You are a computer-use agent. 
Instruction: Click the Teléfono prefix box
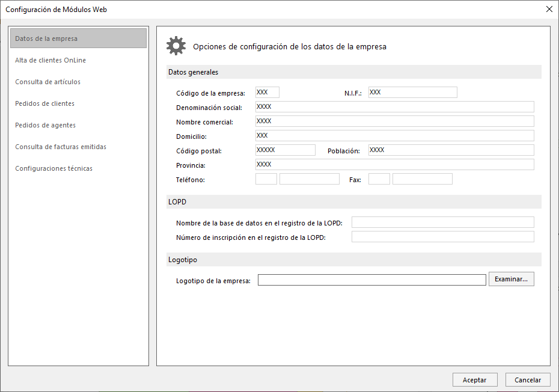point(266,179)
